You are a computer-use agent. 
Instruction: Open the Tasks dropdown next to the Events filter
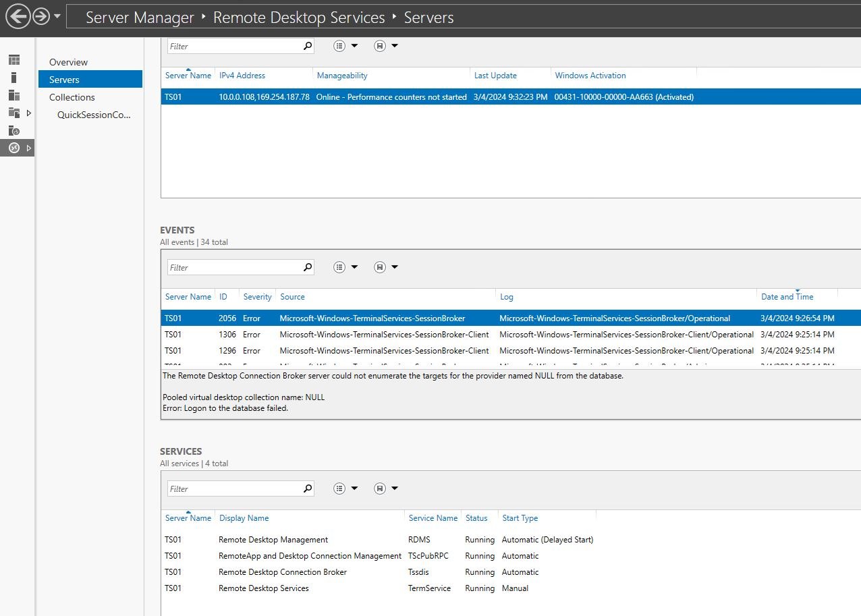pyautogui.click(x=354, y=267)
